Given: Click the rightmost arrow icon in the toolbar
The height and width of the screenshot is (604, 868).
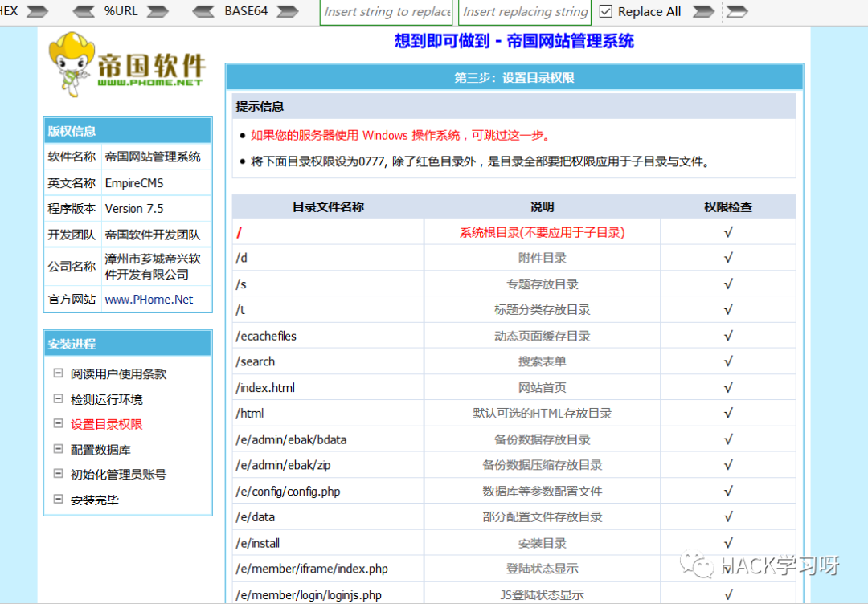Looking at the screenshot, I should tap(737, 11).
